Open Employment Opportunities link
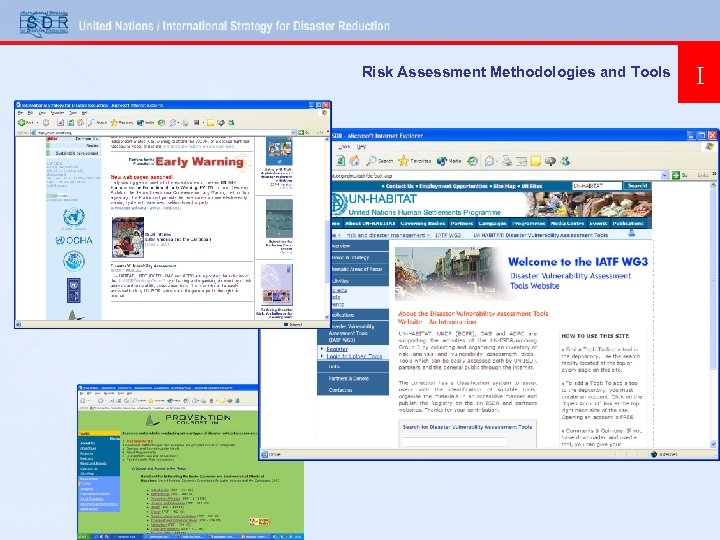This screenshot has width=720, height=540. tap(453, 186)
